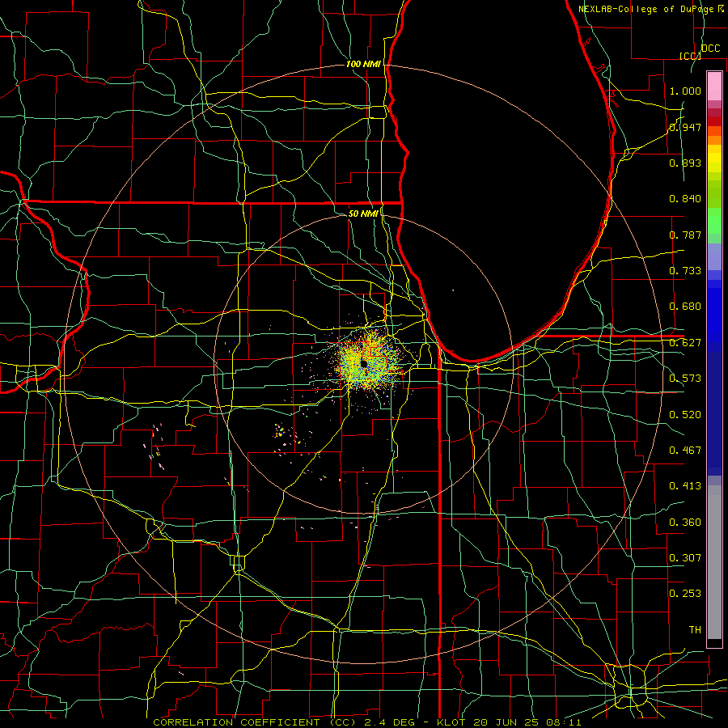Screen dimensions: 728x728
Task: Select the 0.413 color scale value
Action: [x=685, y=486]
